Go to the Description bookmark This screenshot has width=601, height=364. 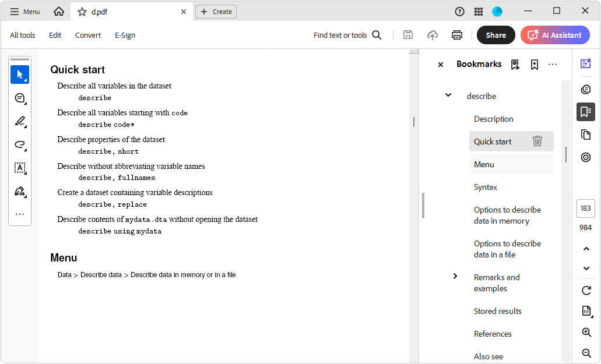click(x=494, y=119)
